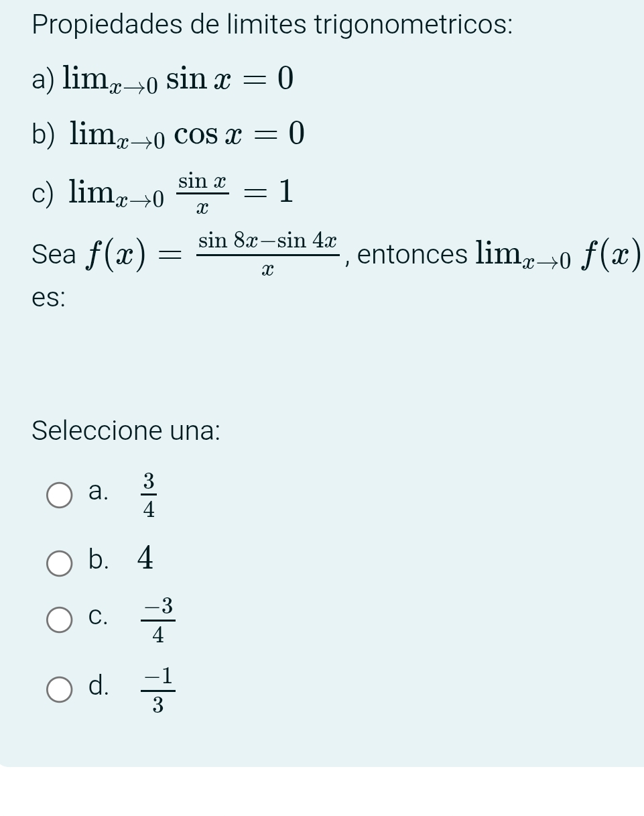
Task: Click the "a." option label
Action: point(98,491)
